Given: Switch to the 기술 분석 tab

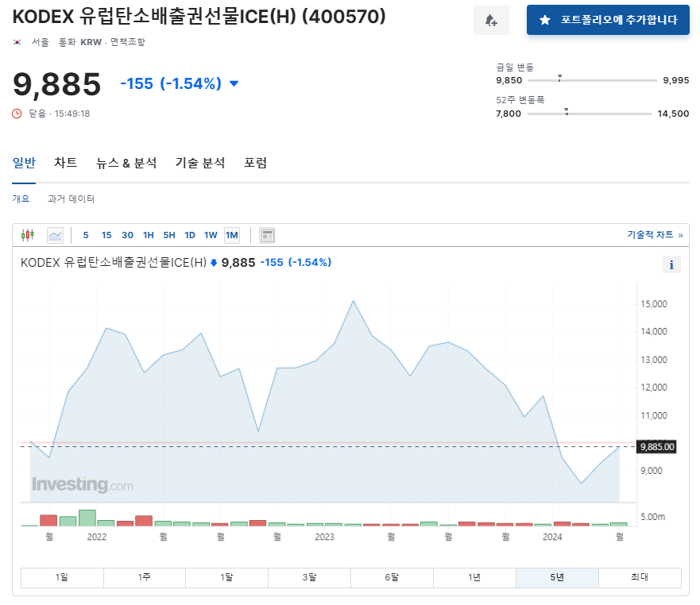Looking at the screenshot, I should tap(200, 163).
